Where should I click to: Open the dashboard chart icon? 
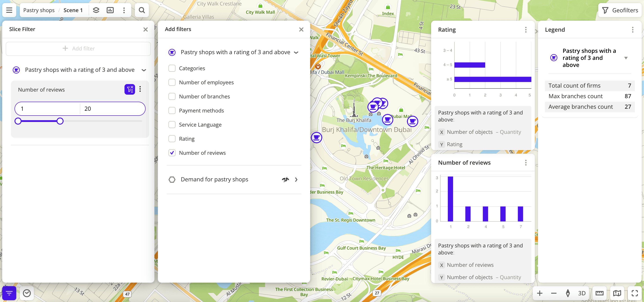110,10
